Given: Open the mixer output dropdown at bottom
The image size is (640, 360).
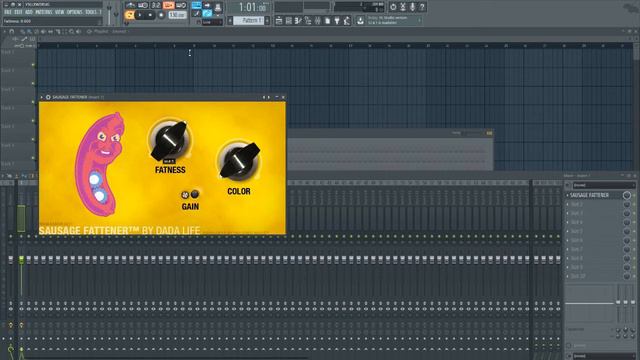Looking at the screenshot, I should point(604,356).
